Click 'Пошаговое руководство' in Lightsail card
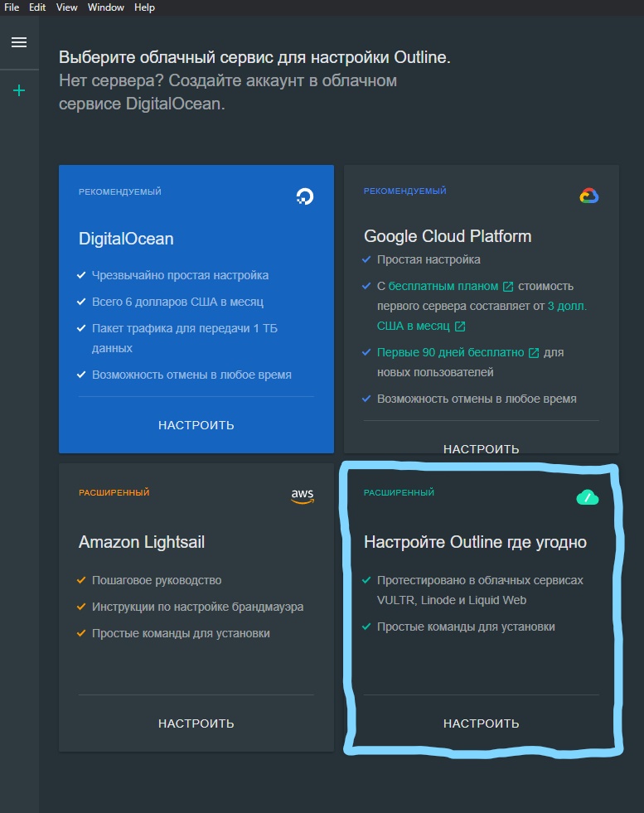644x813 pixels. click(x=157, y=580)
